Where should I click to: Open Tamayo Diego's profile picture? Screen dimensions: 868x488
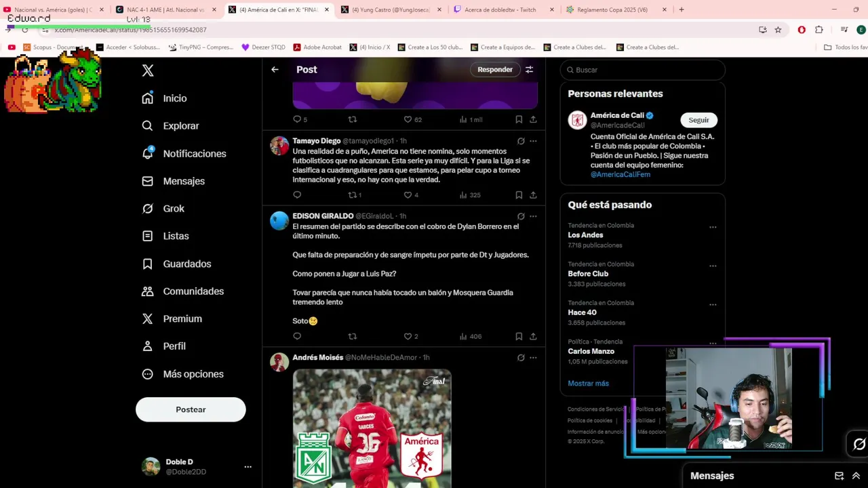pos(279,146)
